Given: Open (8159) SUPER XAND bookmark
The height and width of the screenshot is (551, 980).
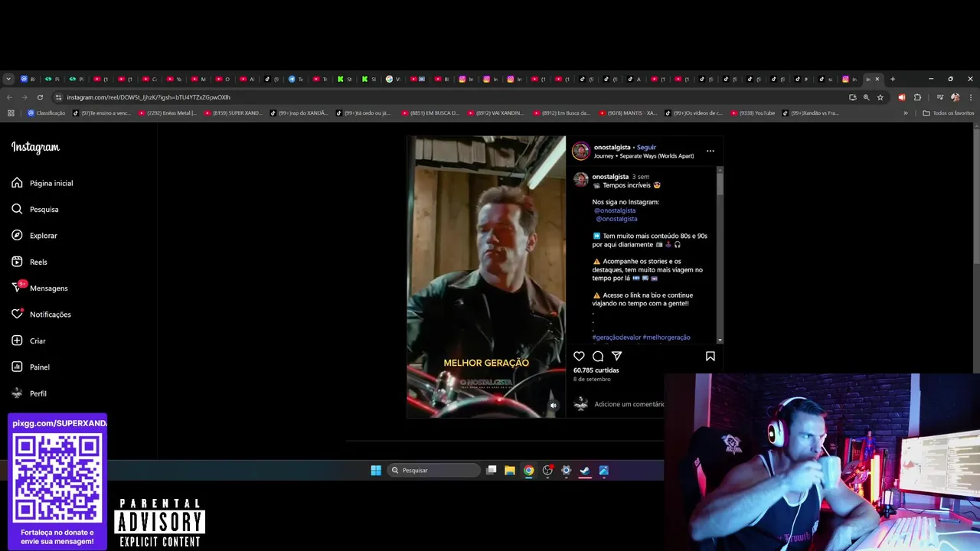Looking at the screenshot, I should pos(233,113).
